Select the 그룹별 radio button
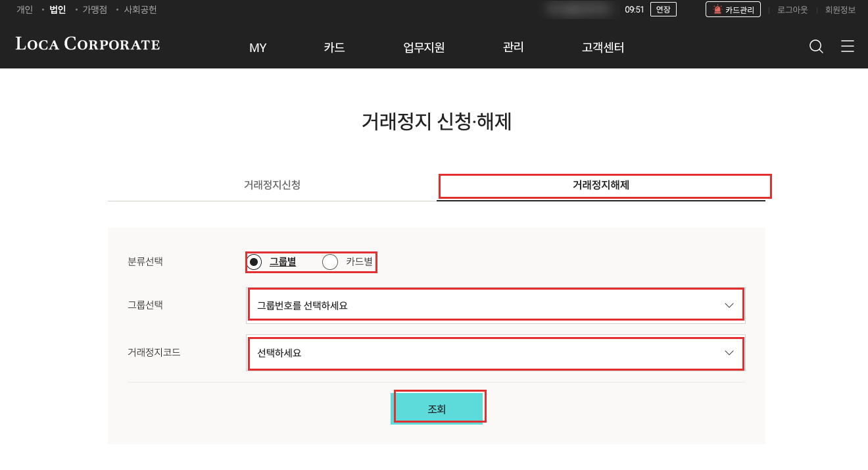The image size is (868, 470). pos(255,262)
